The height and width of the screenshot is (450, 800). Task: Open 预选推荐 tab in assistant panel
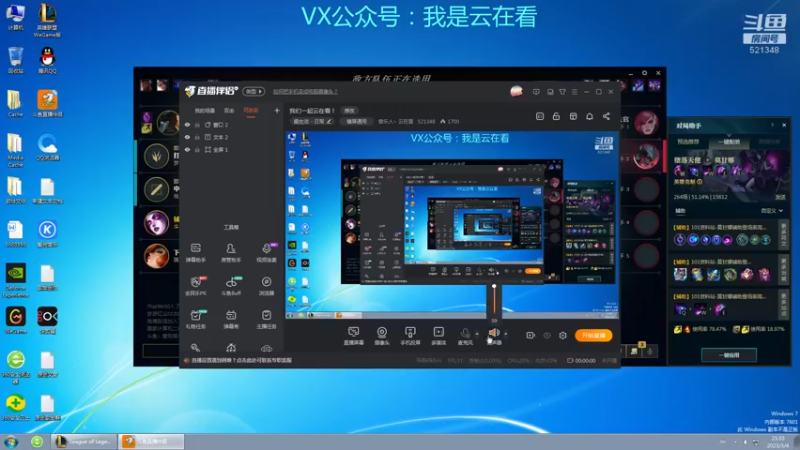[x=688, y=142]
